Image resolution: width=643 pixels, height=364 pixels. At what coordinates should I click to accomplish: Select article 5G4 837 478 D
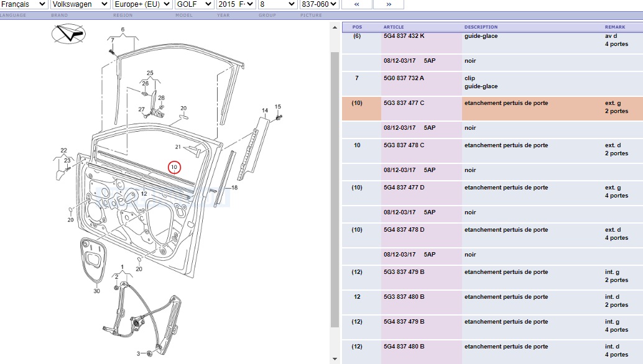coord(404,230)
